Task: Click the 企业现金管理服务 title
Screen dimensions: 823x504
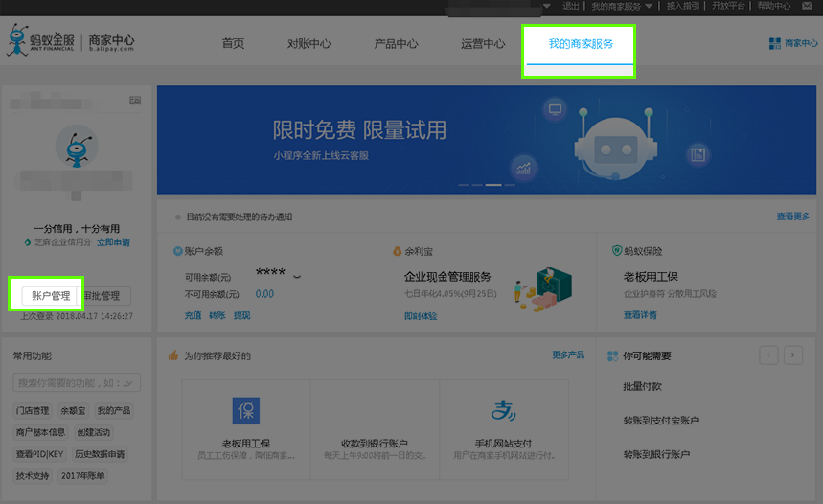Action: [x=447, y=277]
